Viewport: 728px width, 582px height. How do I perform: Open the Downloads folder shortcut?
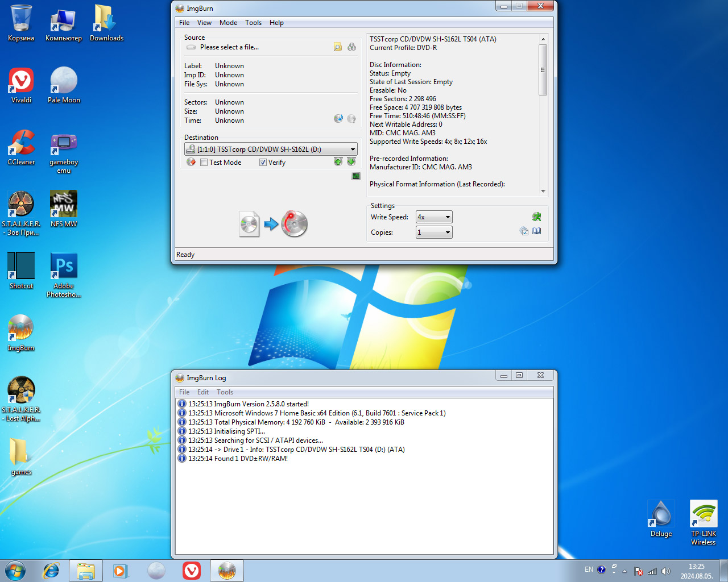coord(106,23)
